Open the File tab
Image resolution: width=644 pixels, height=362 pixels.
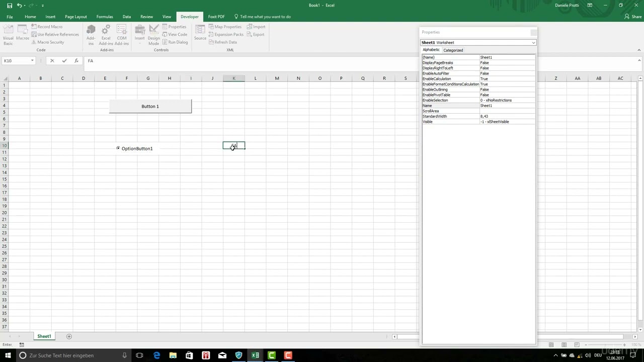10,17
